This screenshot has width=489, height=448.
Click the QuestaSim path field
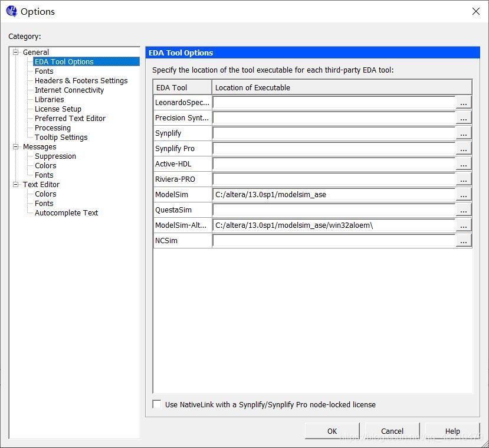[x=334, y=210]
